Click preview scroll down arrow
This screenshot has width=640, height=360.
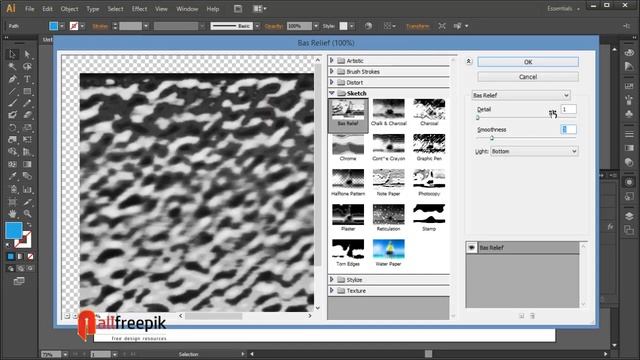click(x=318, y=308)
